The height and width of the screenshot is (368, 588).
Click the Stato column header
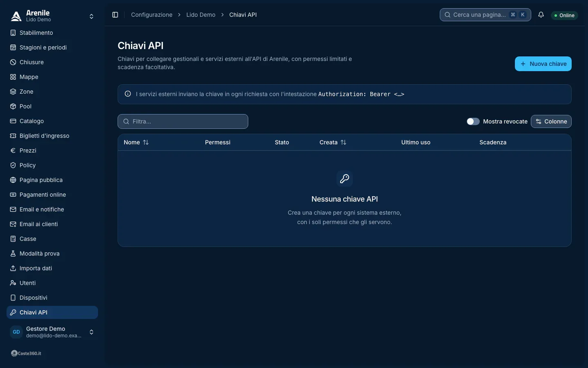coord(282,142)
